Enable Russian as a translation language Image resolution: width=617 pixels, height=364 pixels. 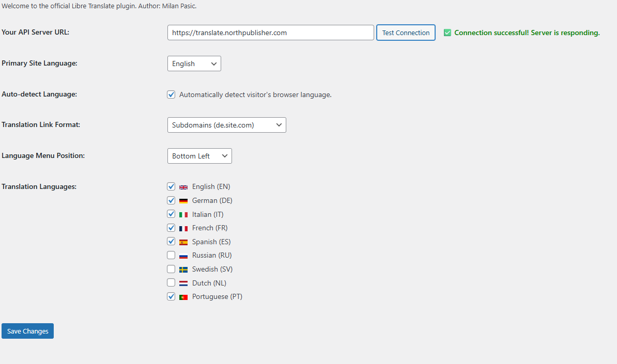point(171,255)
